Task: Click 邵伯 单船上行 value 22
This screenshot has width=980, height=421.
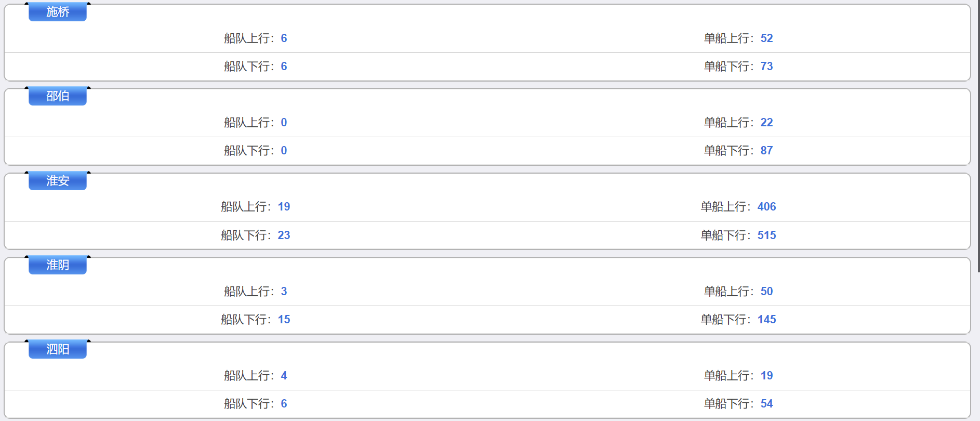Action: [x=766, y=123]
